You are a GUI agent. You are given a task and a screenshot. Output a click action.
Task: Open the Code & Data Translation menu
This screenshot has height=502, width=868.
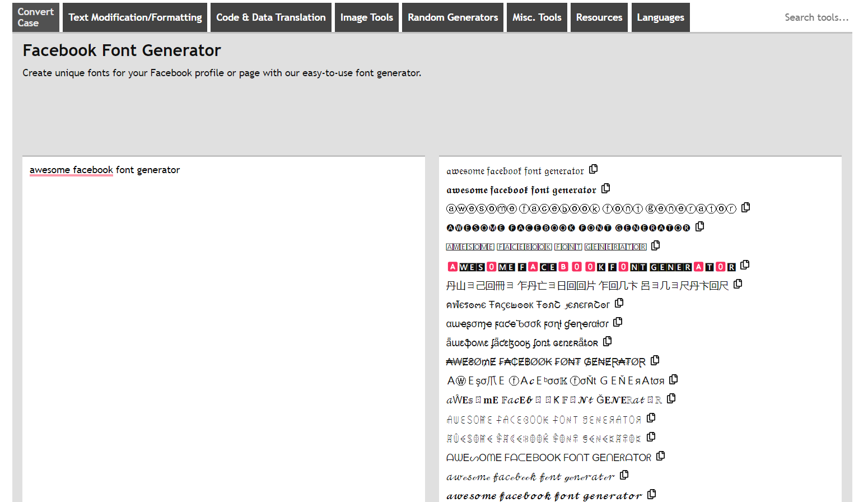[x=270, y=17]
